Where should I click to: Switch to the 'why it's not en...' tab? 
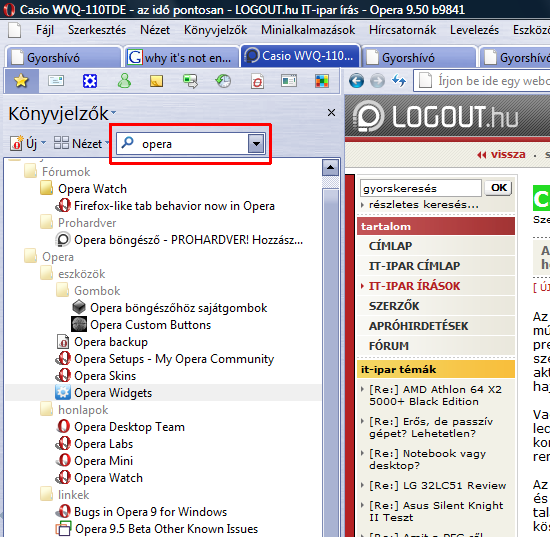point(182,57)
